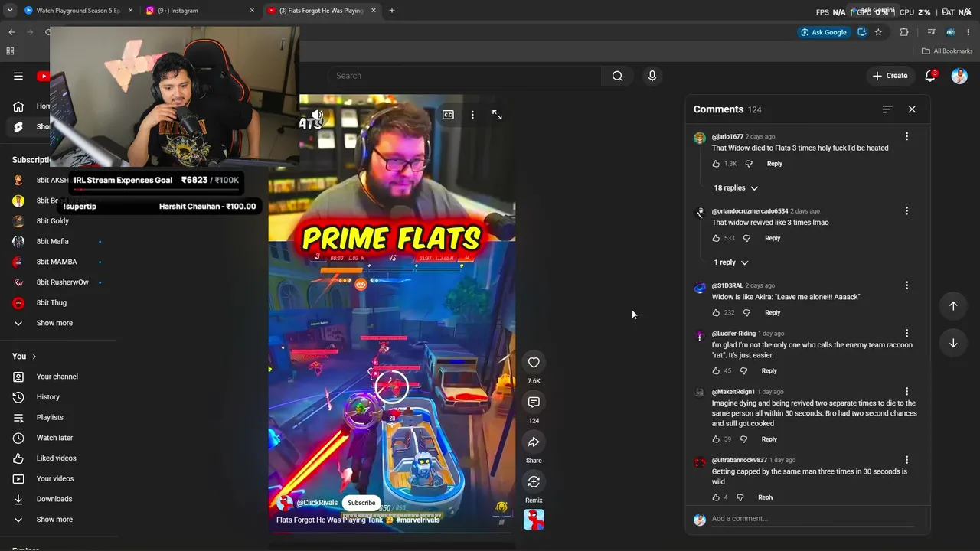Viewport: 980px width, 551px height.
Task: Go to the previous Short with up arrow
Action: [953, 306]
